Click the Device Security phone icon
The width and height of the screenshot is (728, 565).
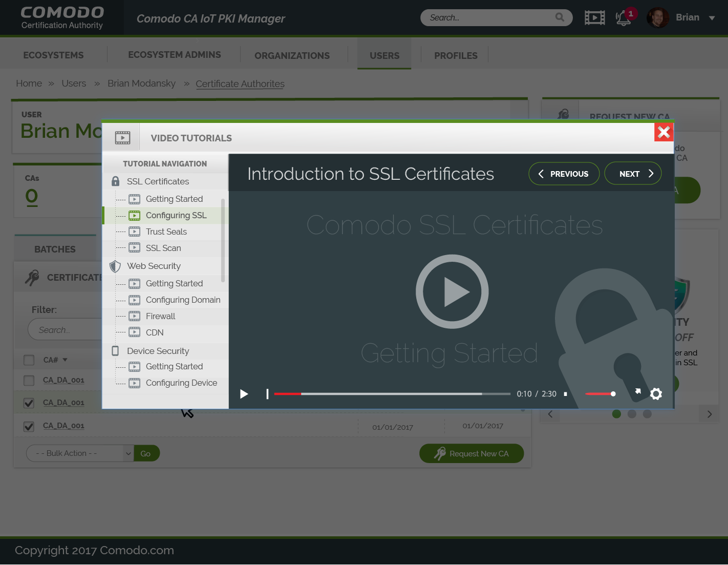115,351
